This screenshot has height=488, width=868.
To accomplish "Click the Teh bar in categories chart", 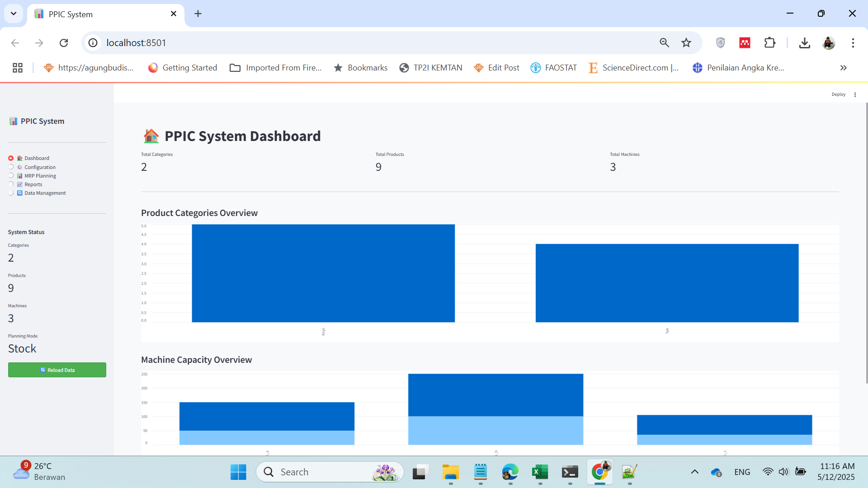I will point(667,283).
